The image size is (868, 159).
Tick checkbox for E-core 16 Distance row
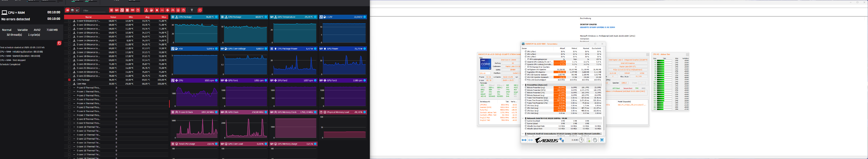click(x=69, y=48)
